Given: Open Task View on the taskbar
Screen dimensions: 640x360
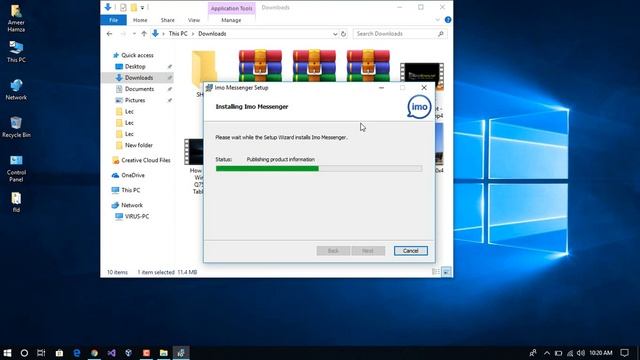Looking at the screenshot, I should tap(41, 353).
